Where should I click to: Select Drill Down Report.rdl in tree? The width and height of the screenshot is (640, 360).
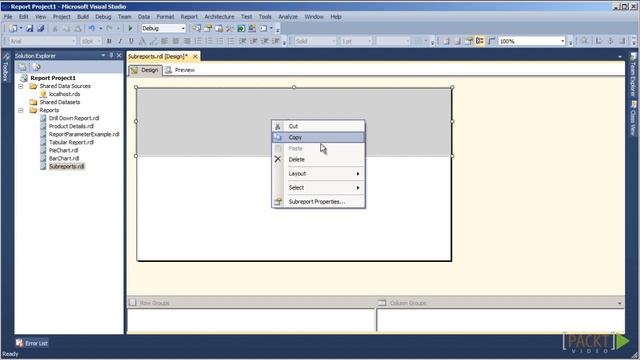click(74, 118)
